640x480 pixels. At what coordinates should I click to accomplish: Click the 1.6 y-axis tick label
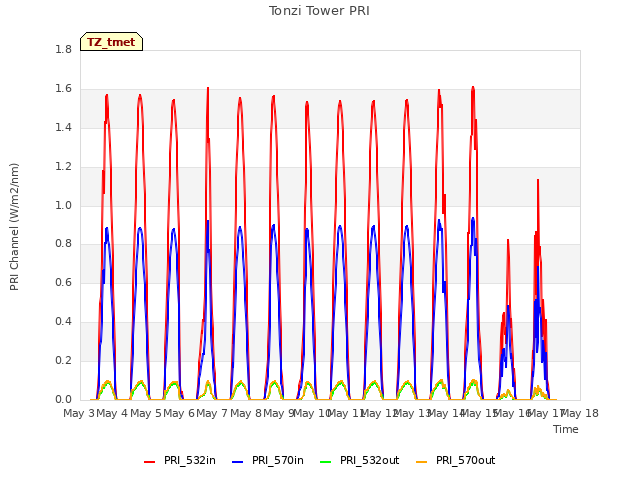pyautogui.click(x=63, y=89)
